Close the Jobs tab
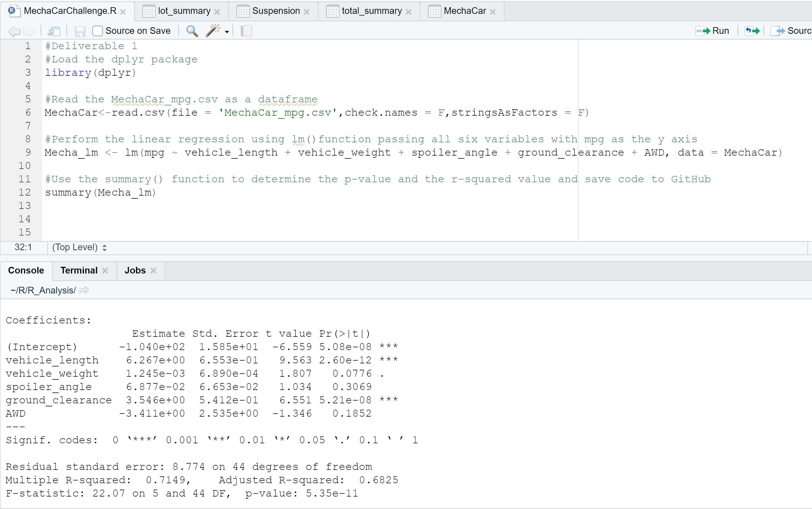This screenshot has width=812, height=509. click(x=154, y=271)
